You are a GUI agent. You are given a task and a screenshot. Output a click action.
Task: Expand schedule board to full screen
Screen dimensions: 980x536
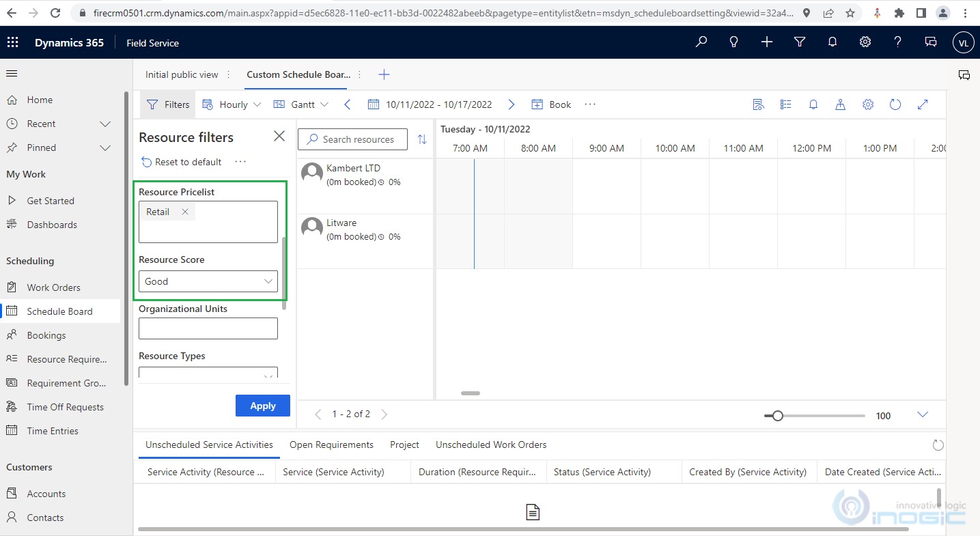[922, 104]
